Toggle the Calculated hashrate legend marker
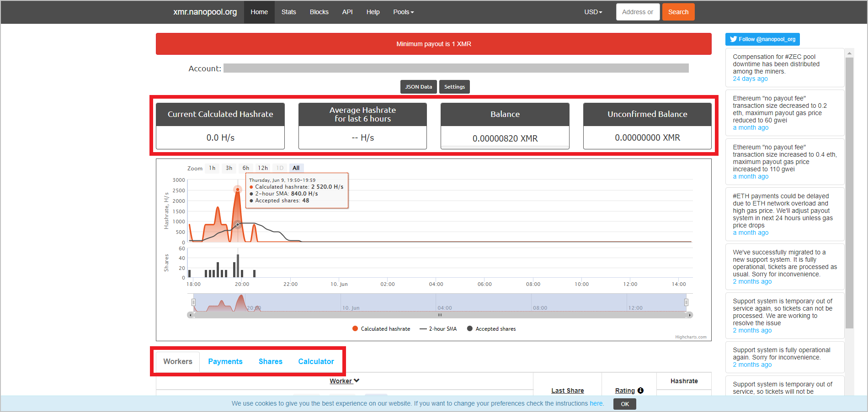868x412 pixels. pyautogui.click(x=355, y=328)
